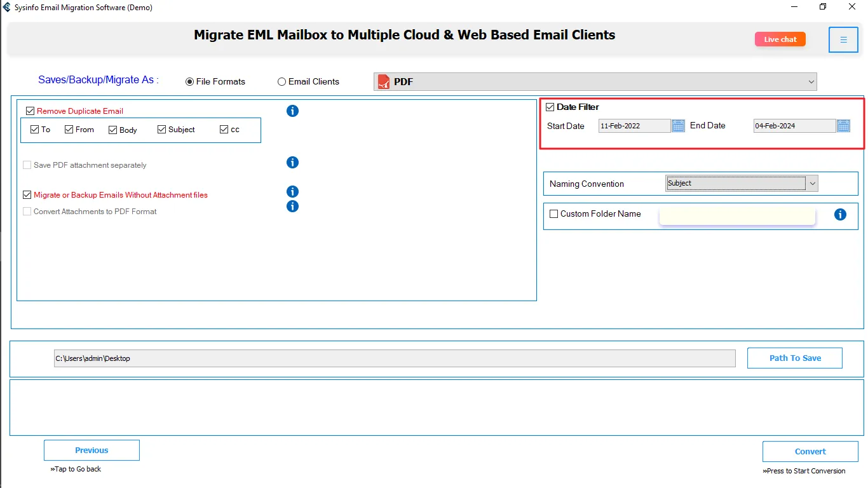Uncheck Remove Duplicate Email
868x488 pixels.
pos(30,111)
